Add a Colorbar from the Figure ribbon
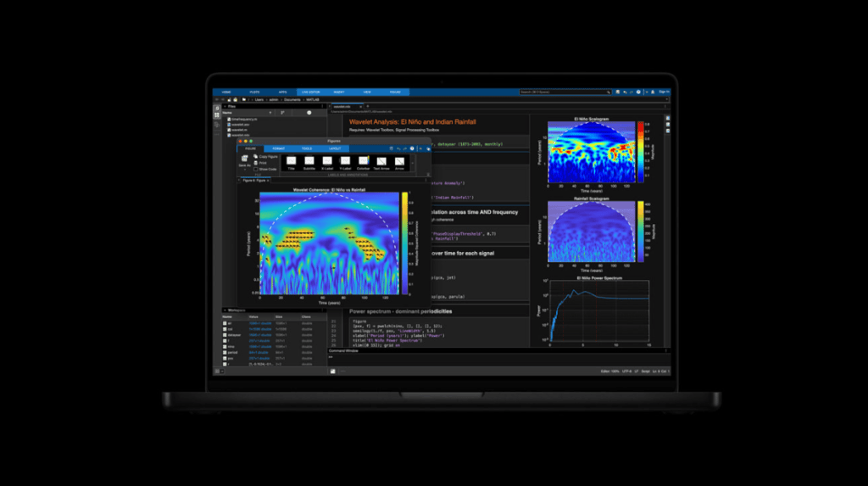 (363, 160)
